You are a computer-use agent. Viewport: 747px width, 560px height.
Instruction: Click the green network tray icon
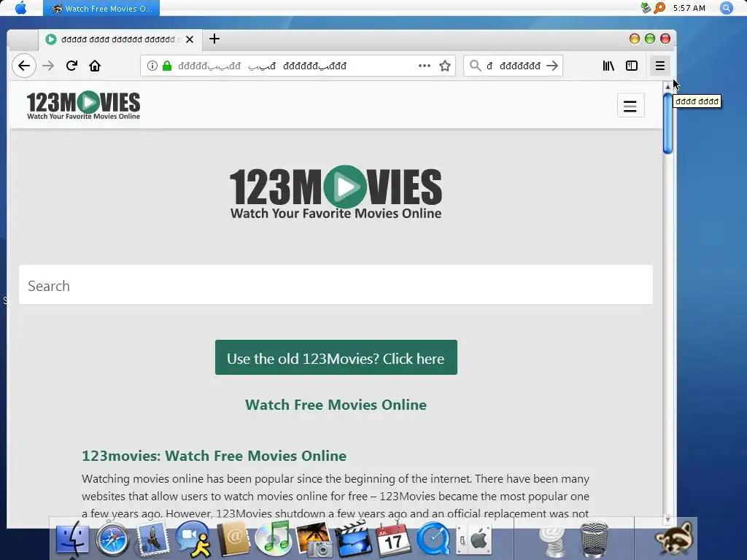(x=646, y=8)
